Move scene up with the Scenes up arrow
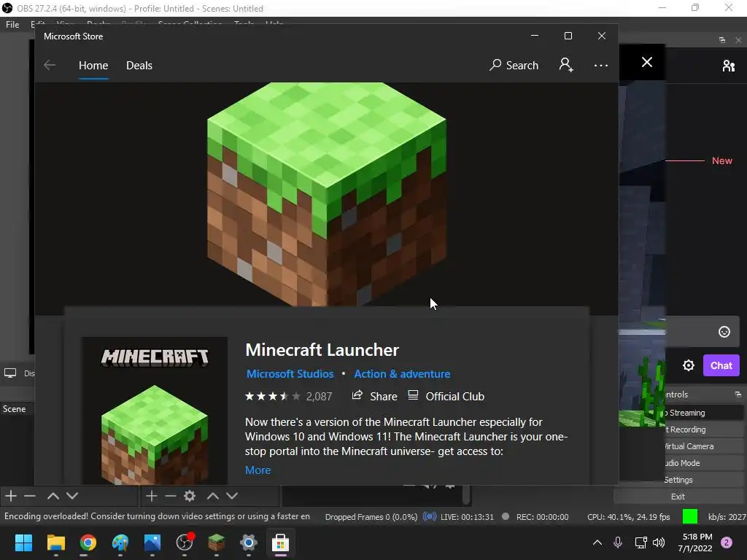 53,496
